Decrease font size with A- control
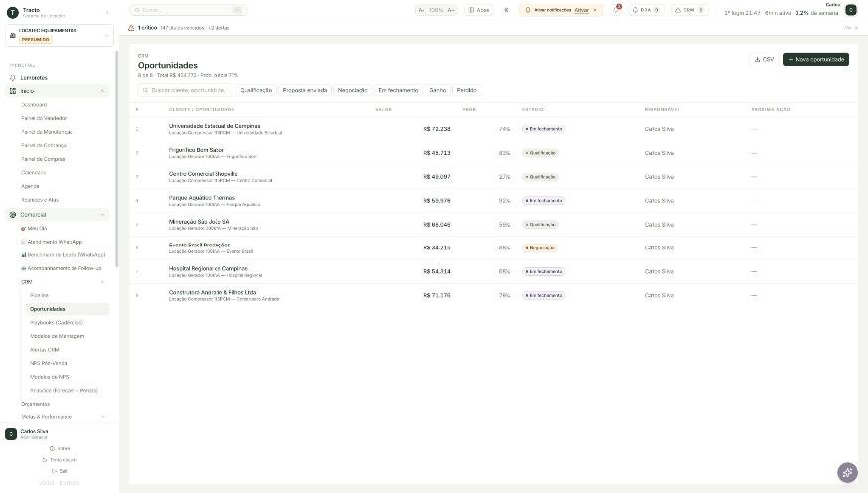 tap(421, 10)
